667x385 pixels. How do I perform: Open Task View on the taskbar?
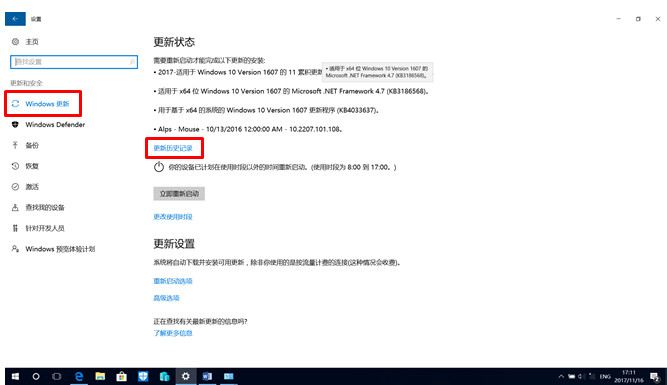pyautogui.click(x=57, y=376)
